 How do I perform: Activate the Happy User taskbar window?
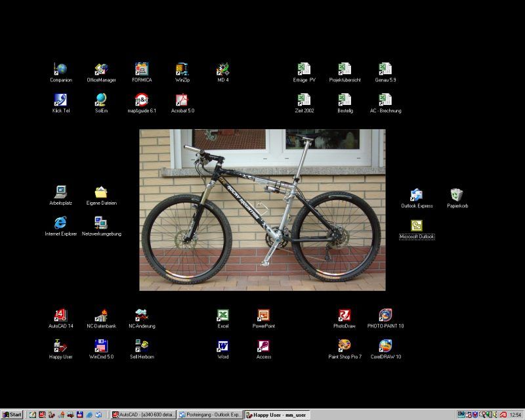click(276, 415)
